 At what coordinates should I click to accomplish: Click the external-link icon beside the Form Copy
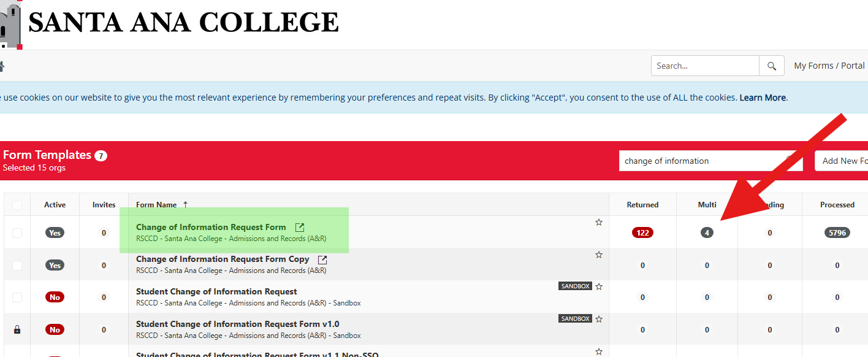(324, 259)
